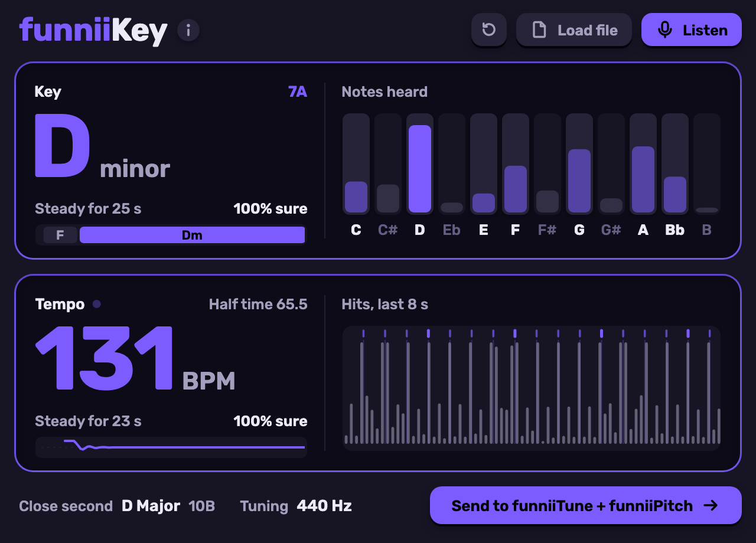Click the Load file button

point(574,30)
